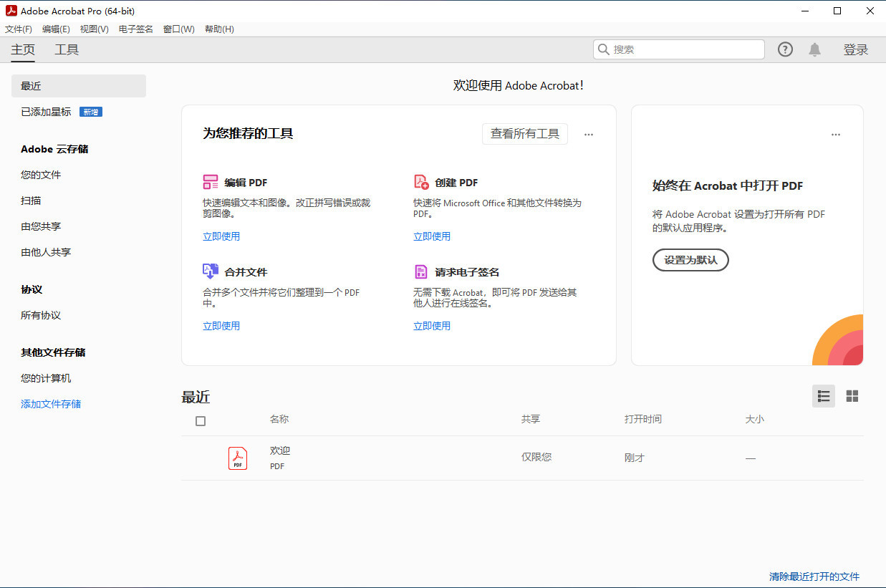
Task: Check the select-all checkbox above recent files
Action: tap(201, 420)
